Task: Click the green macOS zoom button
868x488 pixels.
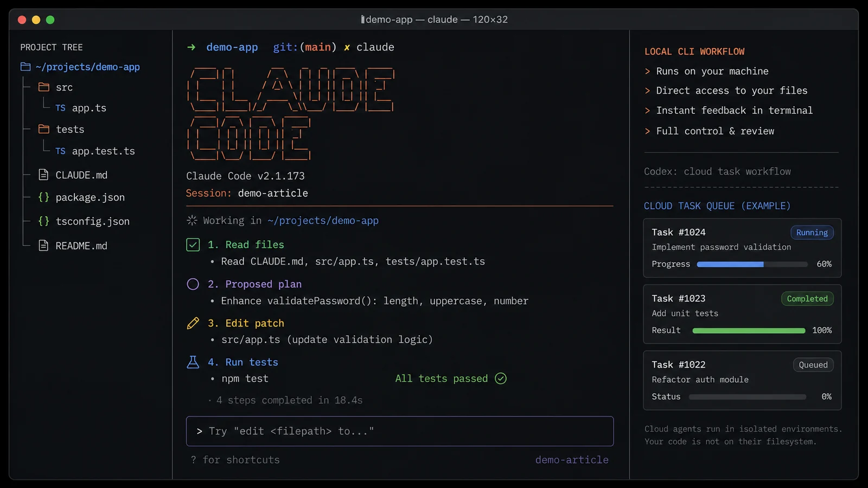Action: point(50,20)
